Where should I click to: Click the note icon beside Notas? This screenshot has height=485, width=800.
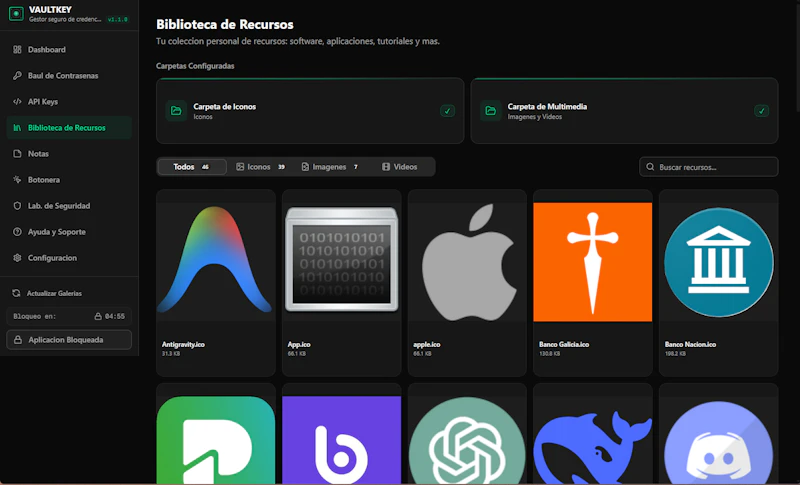[17, 154]
